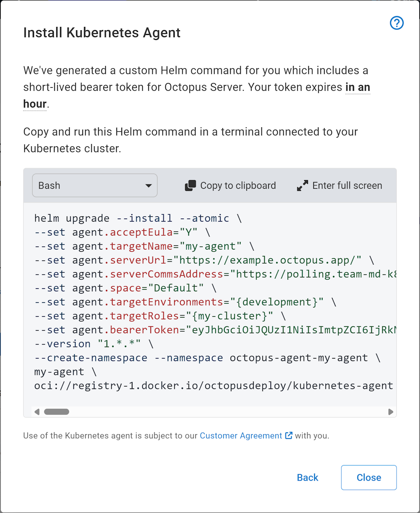
Task: Click the horizontal scrollbar thumb below the code
Action: click(x=57, y=412)
